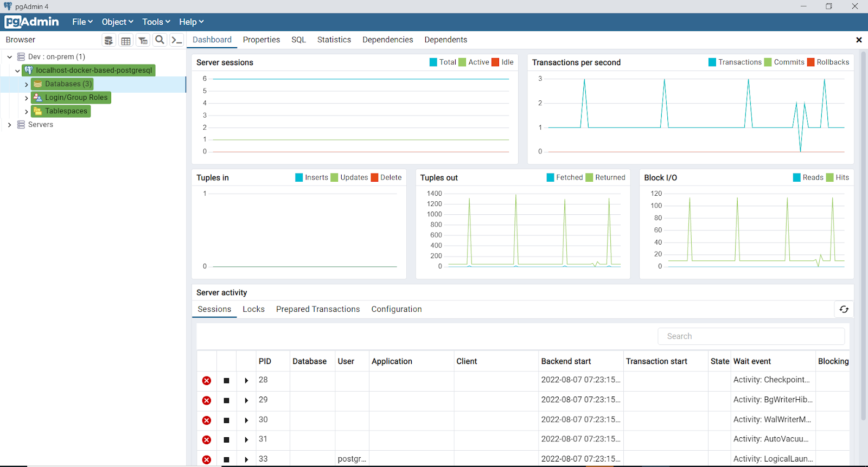
Task: Collapse the Dev : on-prem server group
Action: click(9, 57)
